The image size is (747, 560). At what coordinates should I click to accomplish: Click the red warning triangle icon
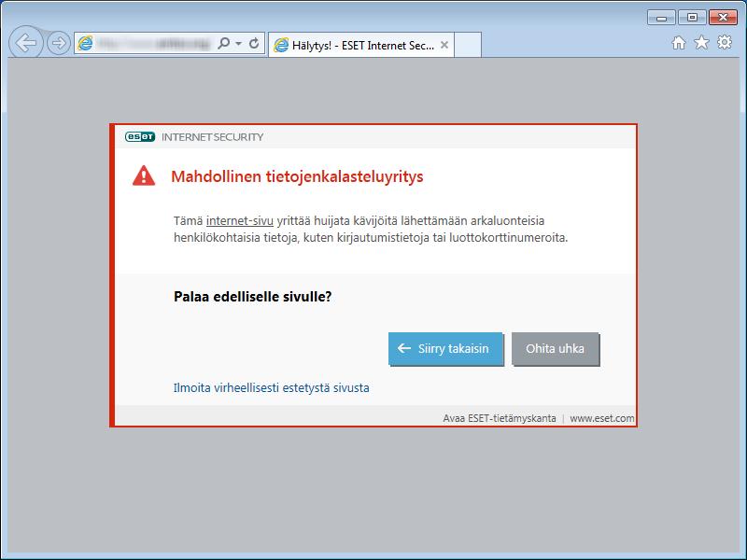(144, 175)
